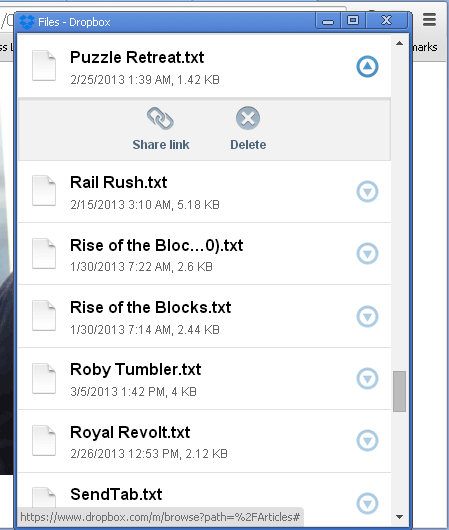The height and width of the screenshot is (530, 449).
Task: Expand options for Roby Tumbler.txt
Action: pos(367,379)
